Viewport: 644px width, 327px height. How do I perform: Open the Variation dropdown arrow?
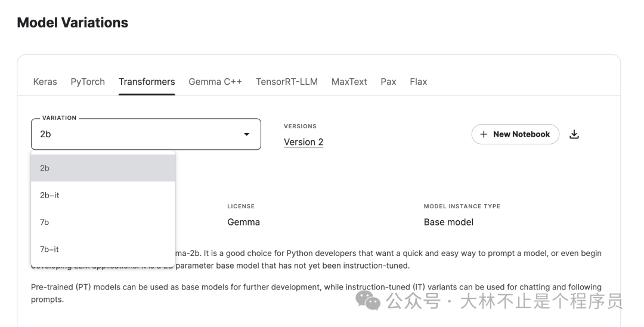click(246, 134)
